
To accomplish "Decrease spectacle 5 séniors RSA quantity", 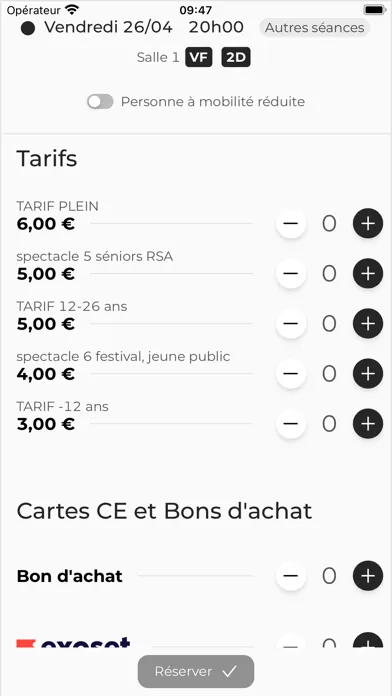I will pos(291,273).
